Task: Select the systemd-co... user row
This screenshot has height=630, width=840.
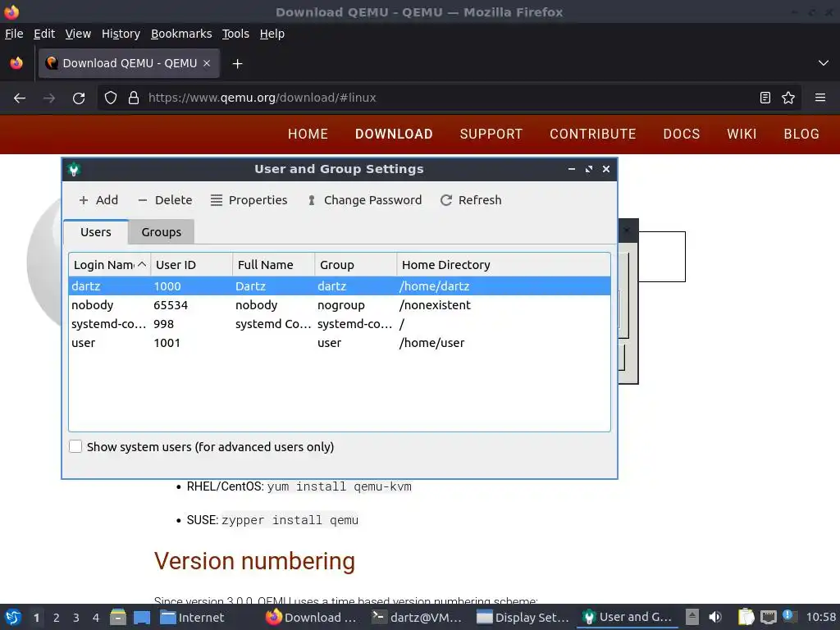Action: (339, 323)
